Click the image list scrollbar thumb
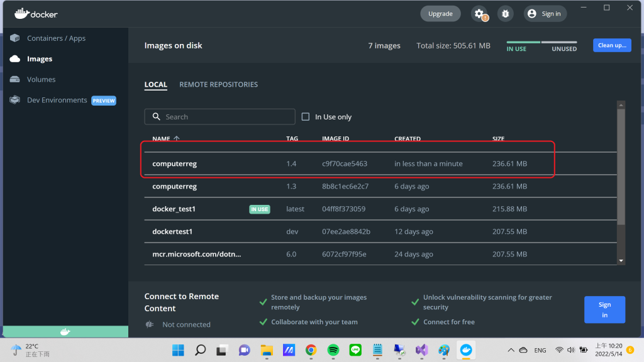This screenshot has width=644, height=362. point(621,167)
